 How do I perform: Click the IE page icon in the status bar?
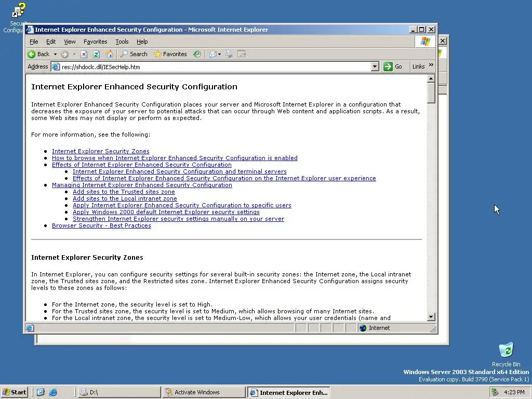(x=30, y=328)
